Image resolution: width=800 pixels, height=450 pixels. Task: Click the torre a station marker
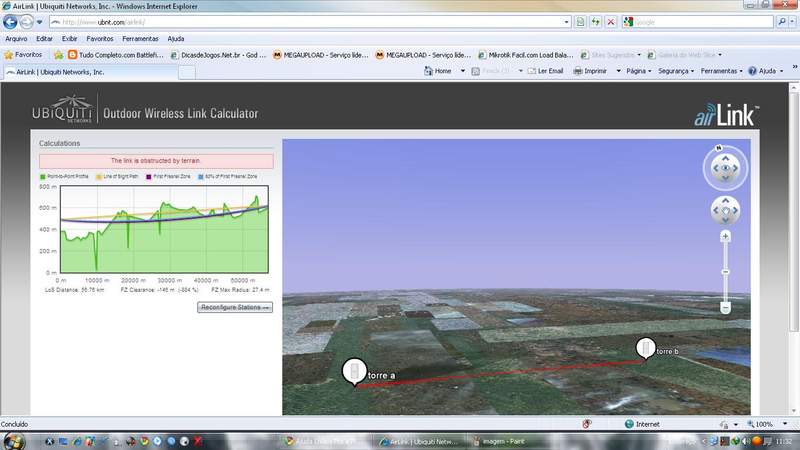click(354, 371)
